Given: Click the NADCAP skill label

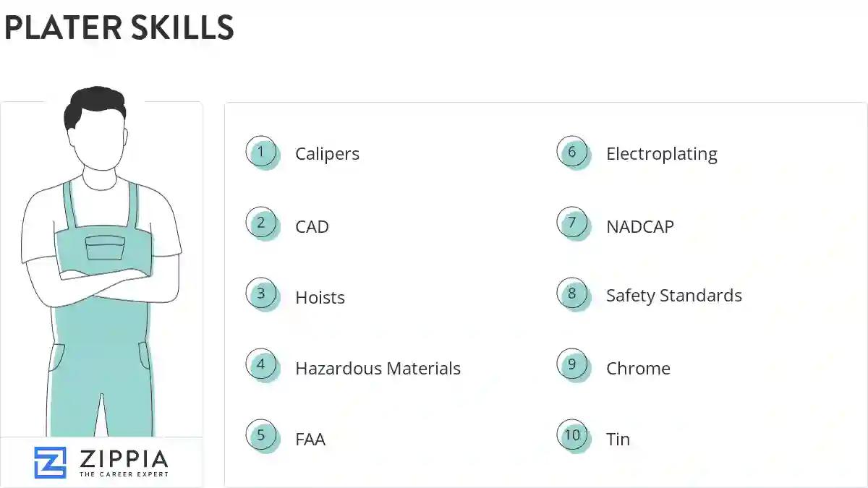Looking at the screenshot, I should [x=639, y=227].
